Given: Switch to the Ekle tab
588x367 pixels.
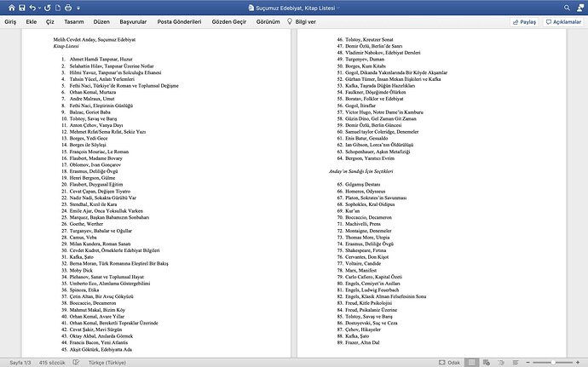Looking at the screenshot, I should (32, 22).
